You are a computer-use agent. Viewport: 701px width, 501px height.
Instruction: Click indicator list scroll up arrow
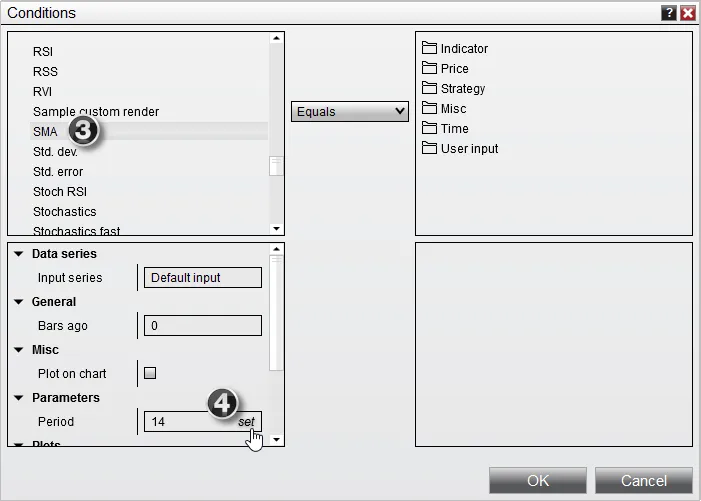[276, 38]
